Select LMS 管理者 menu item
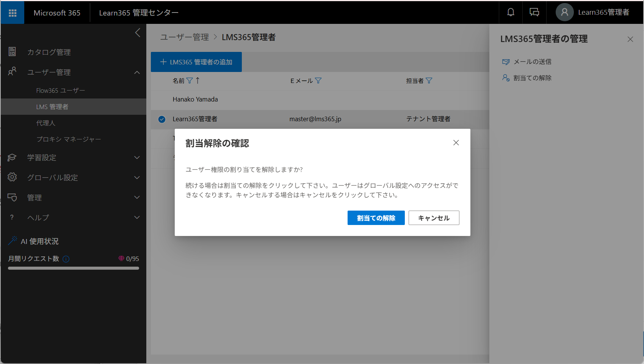 [74, 107]
